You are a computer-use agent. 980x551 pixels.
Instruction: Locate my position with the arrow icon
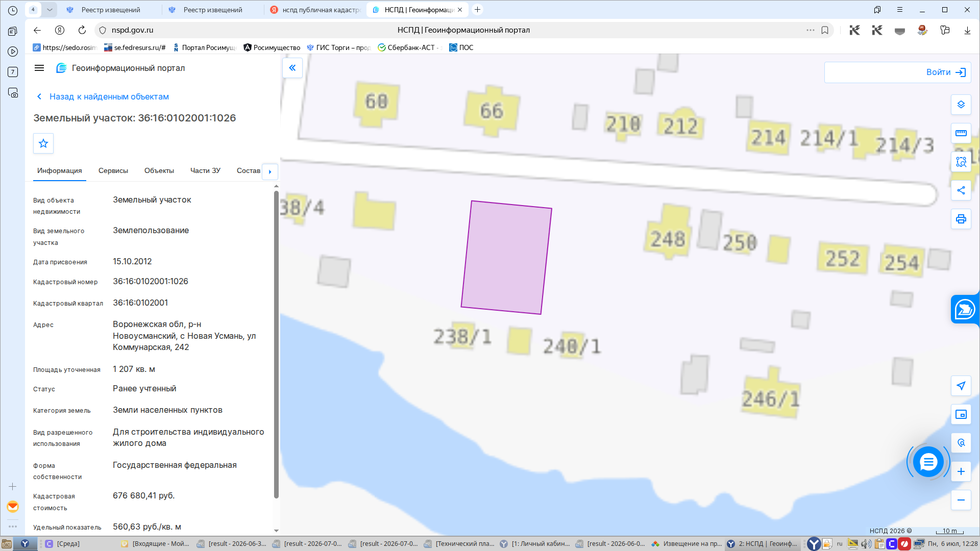point(961,386)
